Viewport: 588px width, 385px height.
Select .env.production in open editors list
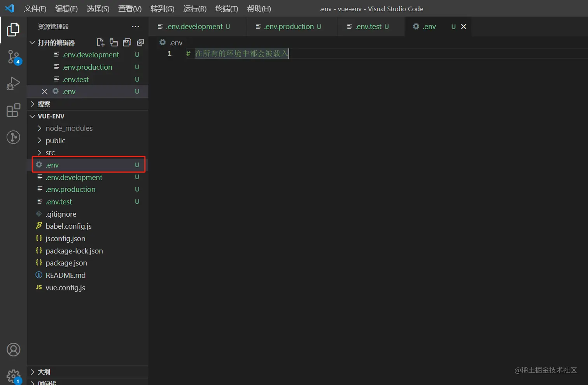88,67
